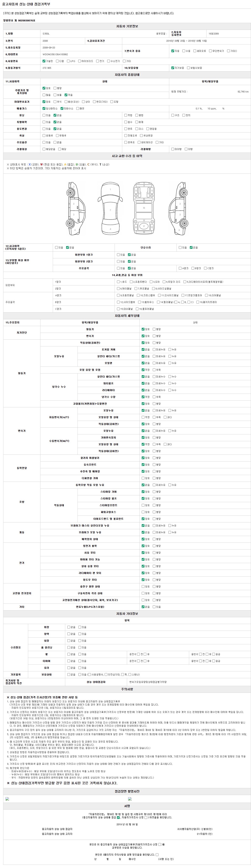Tick the 썬루프 option checkbox
This screenshot has height=868, width=251.
125,142
